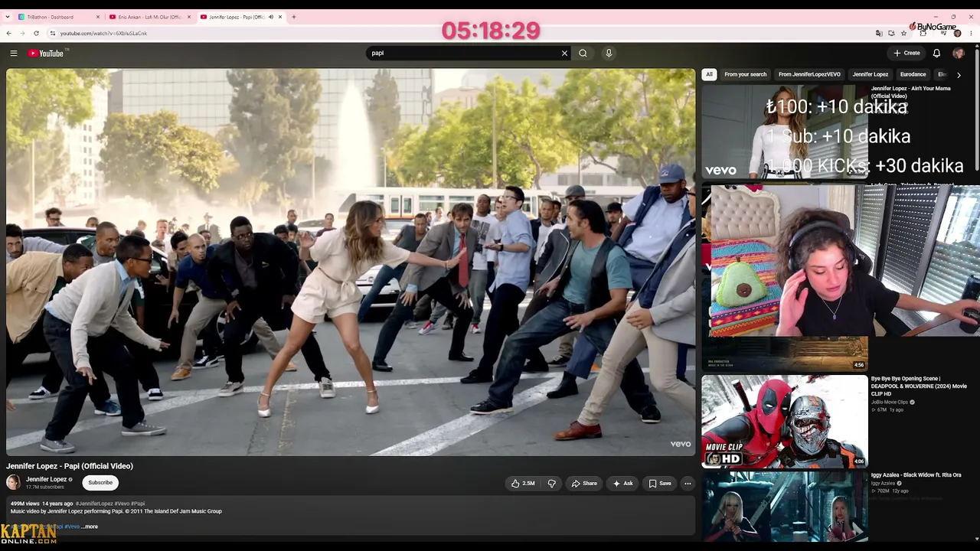Open Jennifer Lopez channel name link
Image resolution: width=980 pixels, height=551 pixels.
click(46, 479)
